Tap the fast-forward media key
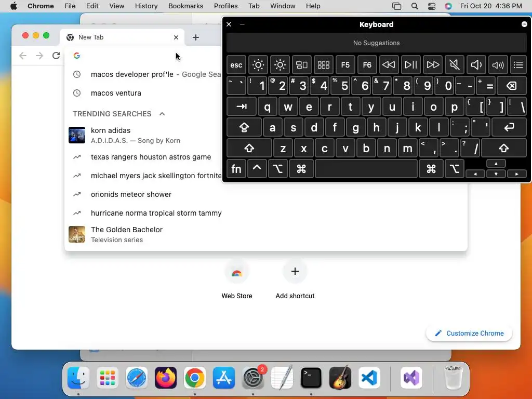 [433, 65]
